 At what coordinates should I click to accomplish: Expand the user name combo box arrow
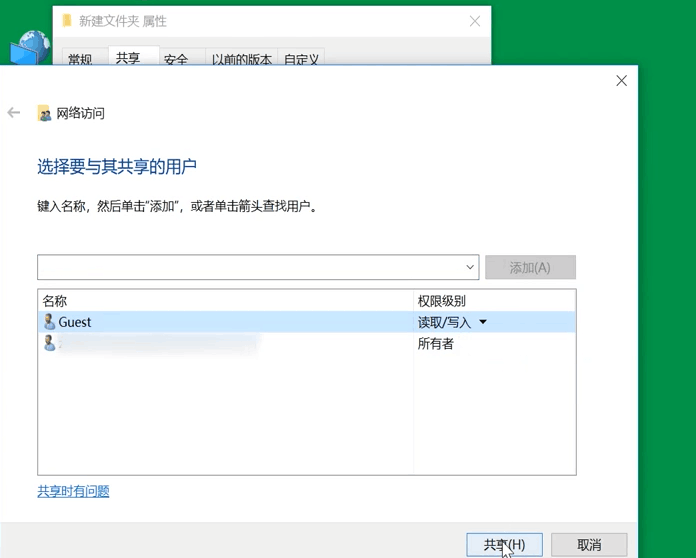470,268
